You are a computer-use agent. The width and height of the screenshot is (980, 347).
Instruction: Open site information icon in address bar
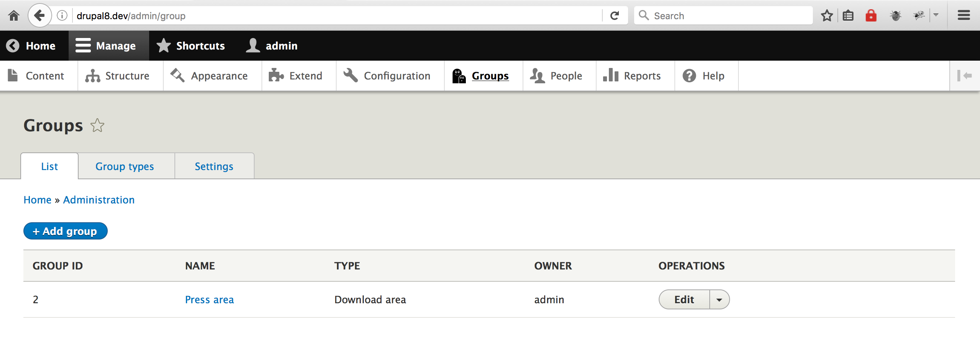[x=62, y=16]
